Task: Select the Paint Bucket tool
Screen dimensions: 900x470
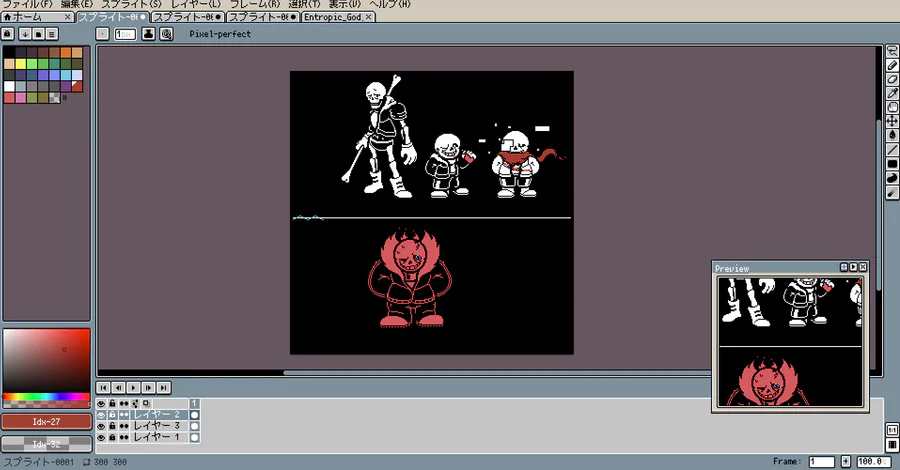Action: 892,135
